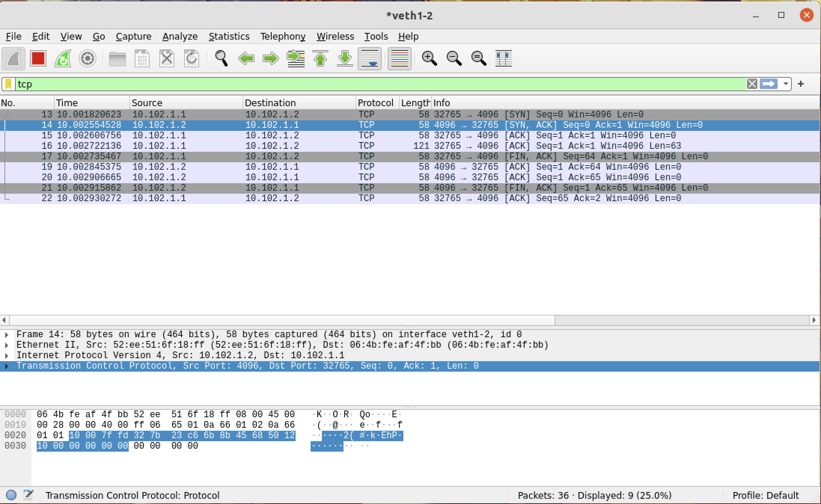Viewport: 821px width, 504px height.
Task: Open the File menu
Action: click(x=13, y=36)
